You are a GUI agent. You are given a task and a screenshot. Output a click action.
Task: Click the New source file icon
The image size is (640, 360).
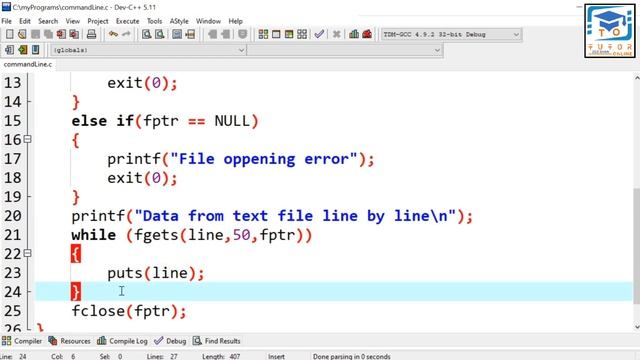pyautogui.click(x=9, y=34)
